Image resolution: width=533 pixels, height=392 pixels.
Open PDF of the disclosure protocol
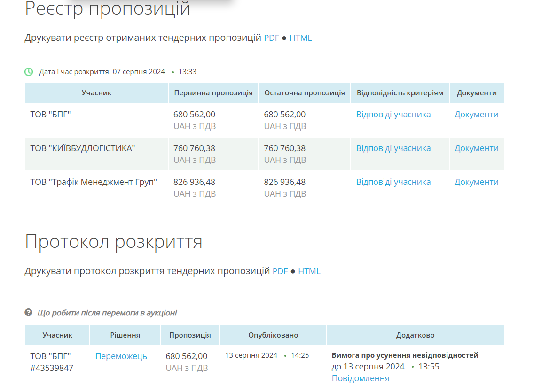(280, 271)
